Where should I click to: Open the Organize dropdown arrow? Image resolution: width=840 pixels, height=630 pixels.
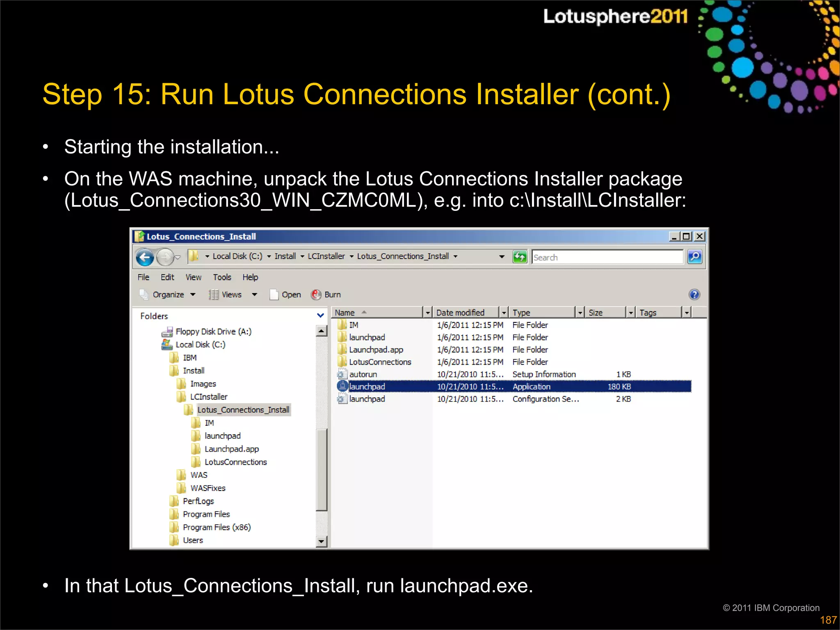(x=193, y=294)
